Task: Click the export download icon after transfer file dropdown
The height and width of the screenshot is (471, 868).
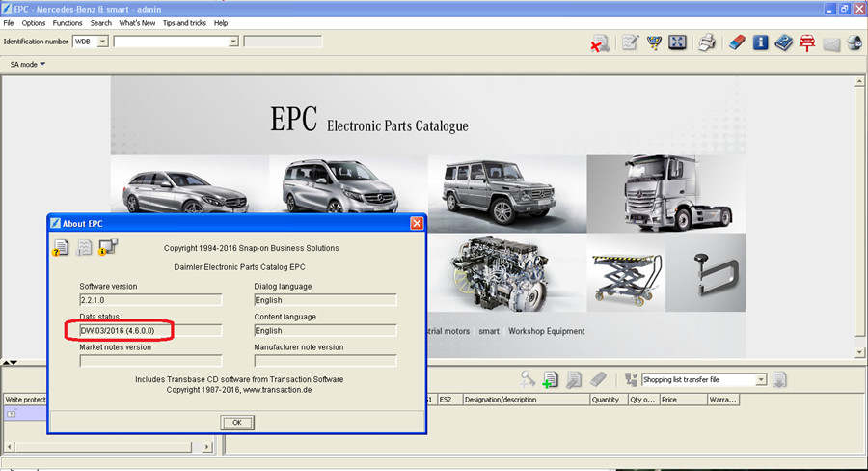Action: click(x=779, y=380)
